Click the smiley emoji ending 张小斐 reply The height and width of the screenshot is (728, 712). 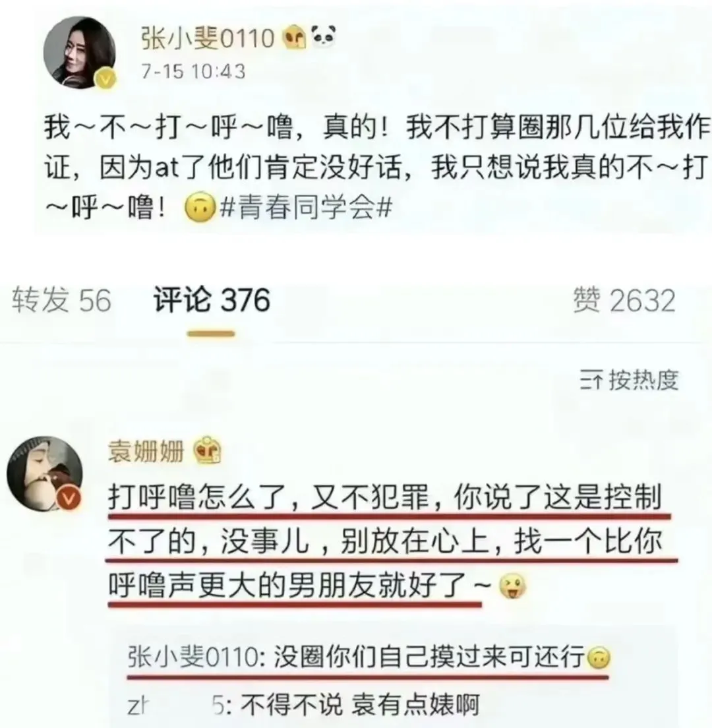599,658
